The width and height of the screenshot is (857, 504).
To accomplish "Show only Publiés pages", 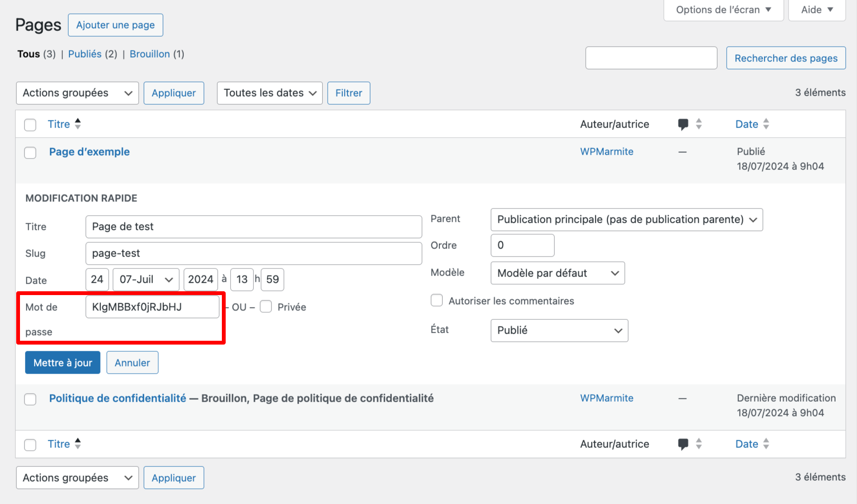I will [x=85, y=54].
